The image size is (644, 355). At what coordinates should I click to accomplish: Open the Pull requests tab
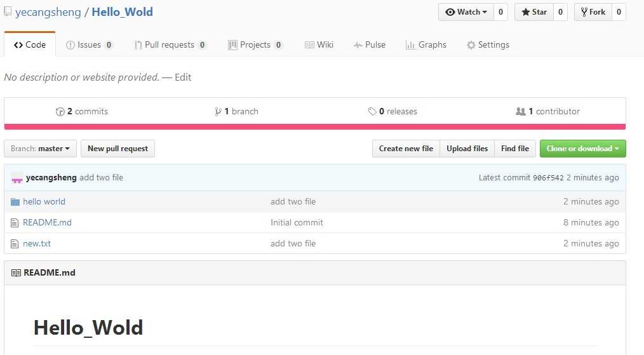(x=170, y=45)
